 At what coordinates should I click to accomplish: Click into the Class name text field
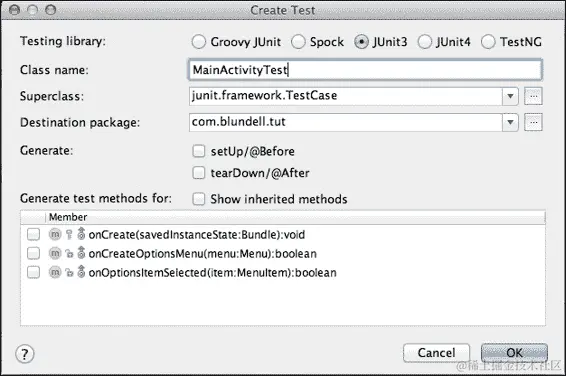click(x=365, y=70)
